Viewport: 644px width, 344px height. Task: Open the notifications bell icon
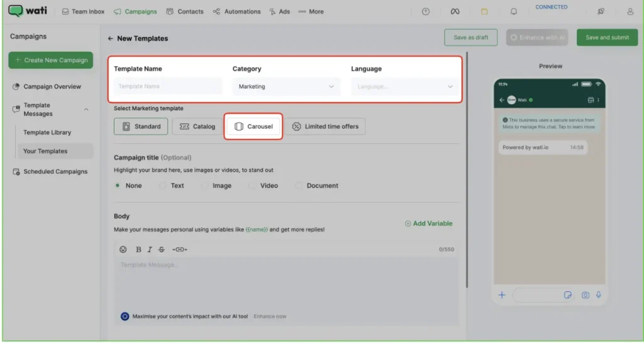click(514, 11)
